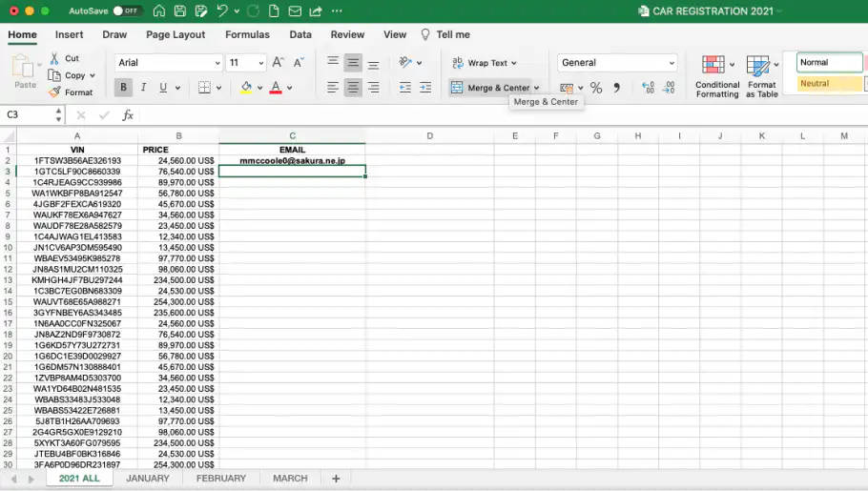Click Format as Table button

point(762,76)
